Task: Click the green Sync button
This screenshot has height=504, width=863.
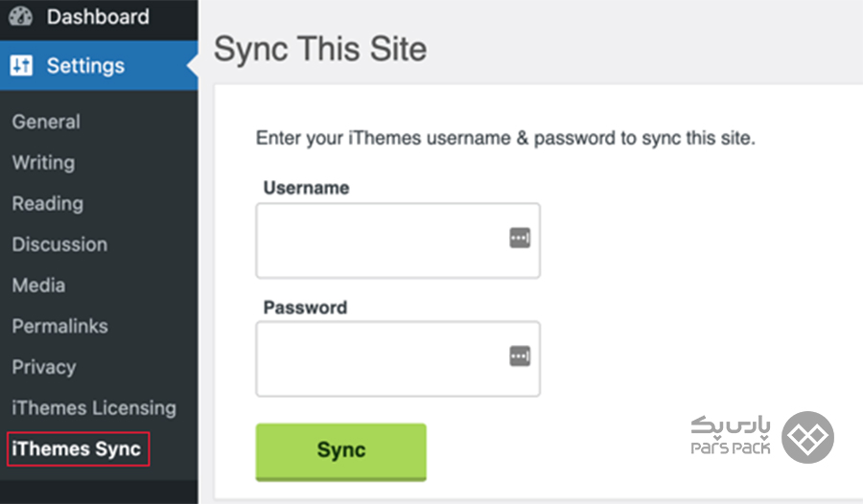Action: point(341,451)
